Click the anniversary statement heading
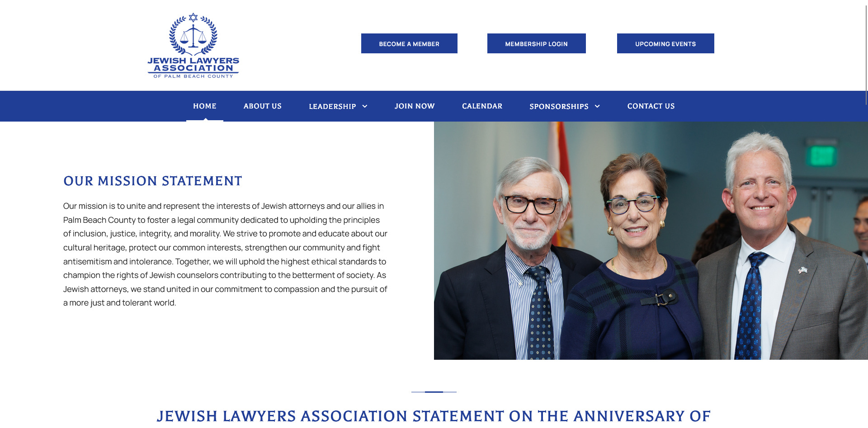The image size is (868, 428). click(434, 416)
